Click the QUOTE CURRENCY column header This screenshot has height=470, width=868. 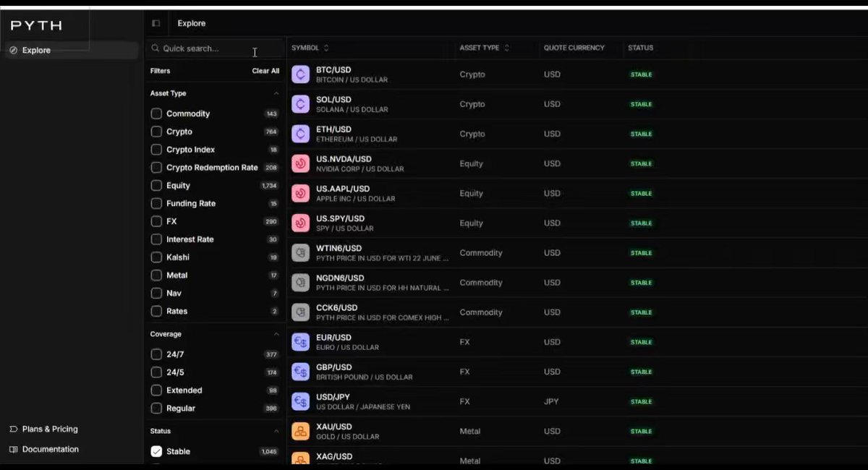click(574, 48)
